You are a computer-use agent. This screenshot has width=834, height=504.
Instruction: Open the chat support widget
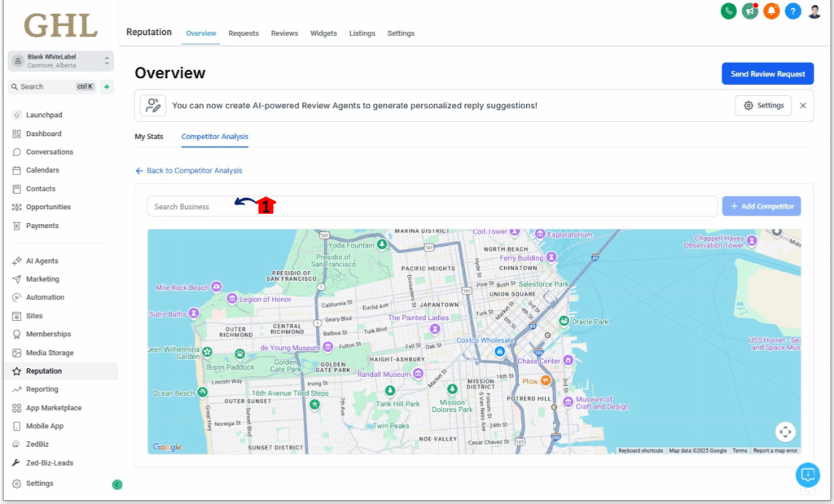(807, 474)
